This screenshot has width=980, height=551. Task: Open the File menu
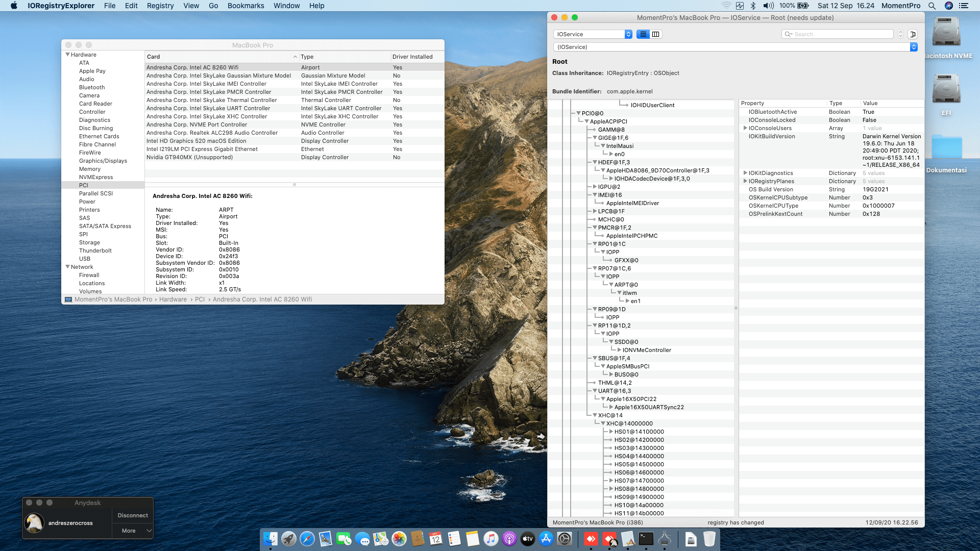click(110, 6)
